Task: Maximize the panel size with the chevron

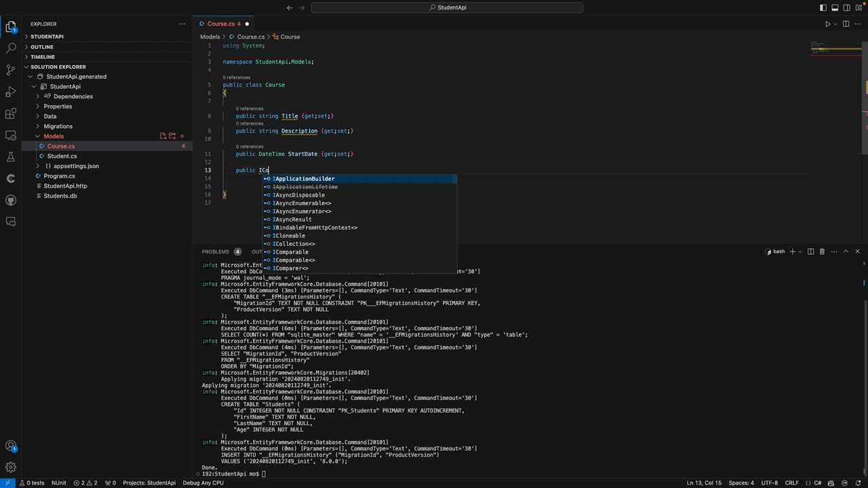Action: coord(846,251)
